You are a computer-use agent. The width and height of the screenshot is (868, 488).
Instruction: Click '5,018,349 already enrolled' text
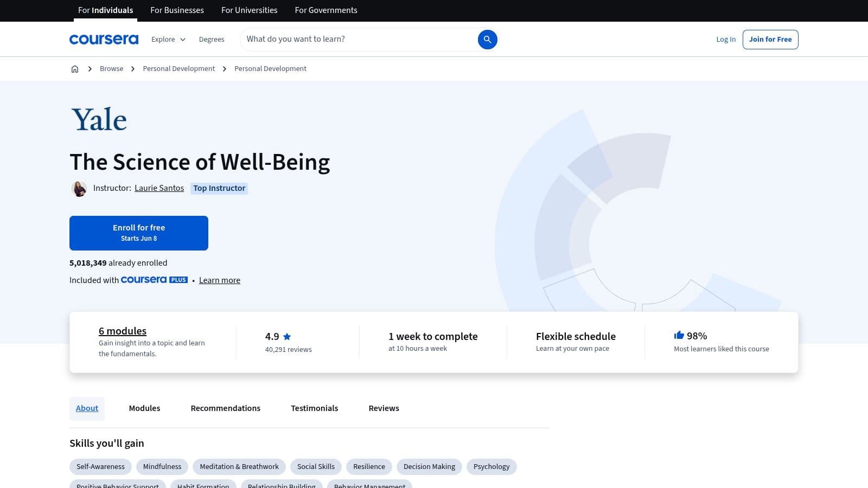(118, 263)
